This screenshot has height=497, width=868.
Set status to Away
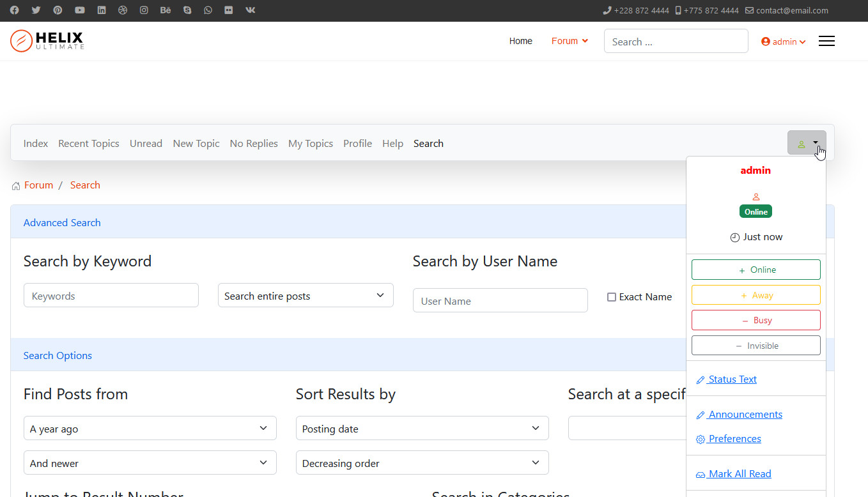pyautogui.click(x=756, y=295)
